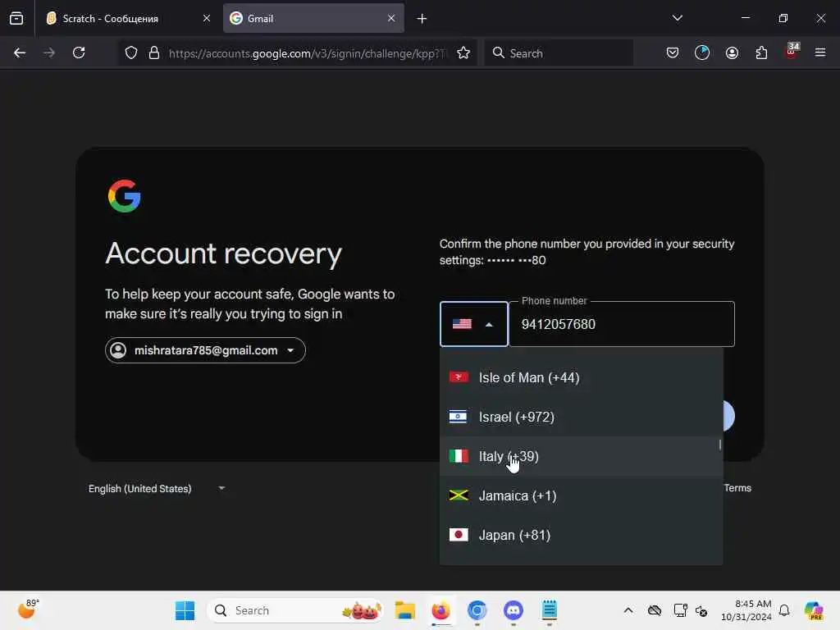Select Jamaica (+1) country code
The width and height of the screenshot is (840, 630).
pyautogui.click(x=582, y=495)
